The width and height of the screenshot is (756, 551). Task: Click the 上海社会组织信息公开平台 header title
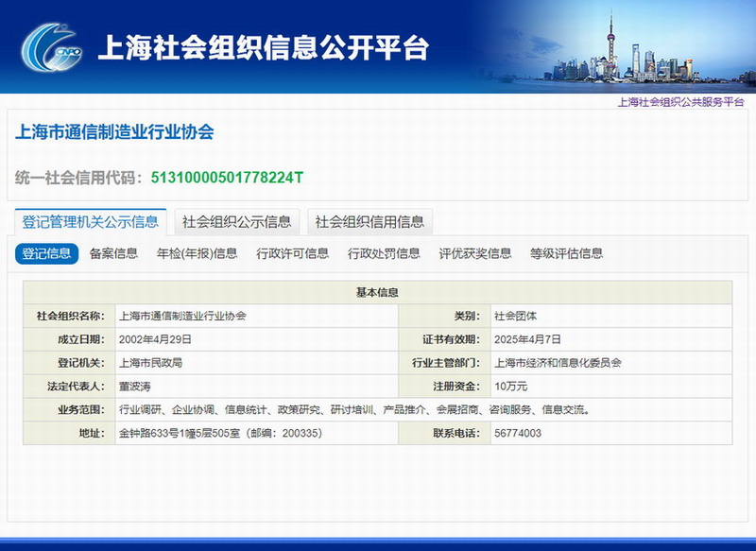[263, 48]
